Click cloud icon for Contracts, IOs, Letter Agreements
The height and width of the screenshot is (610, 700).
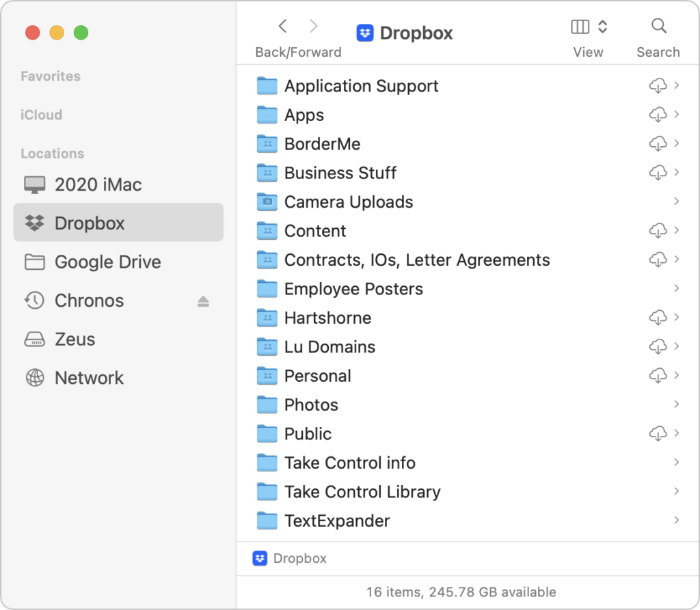click(x=658, y=260)
